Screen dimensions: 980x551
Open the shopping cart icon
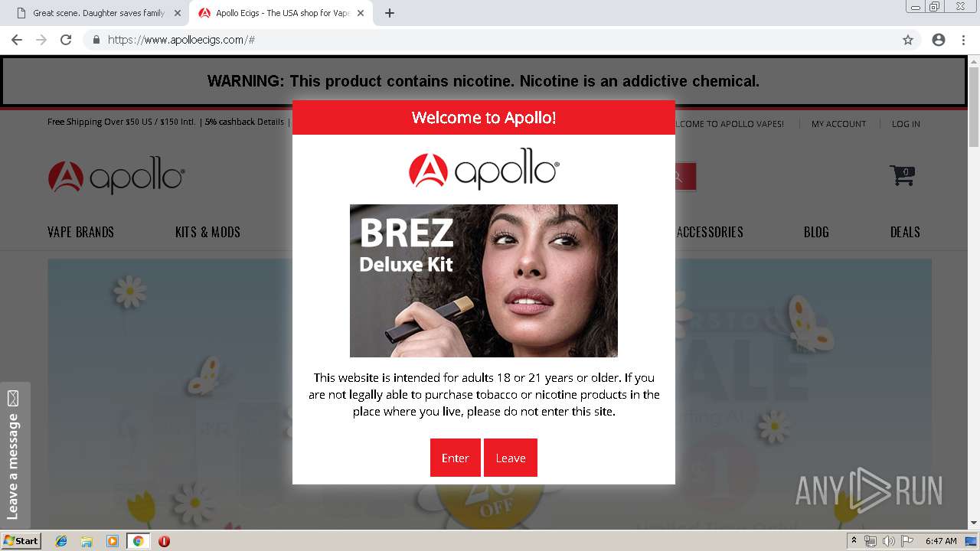[x=903, y=175]
